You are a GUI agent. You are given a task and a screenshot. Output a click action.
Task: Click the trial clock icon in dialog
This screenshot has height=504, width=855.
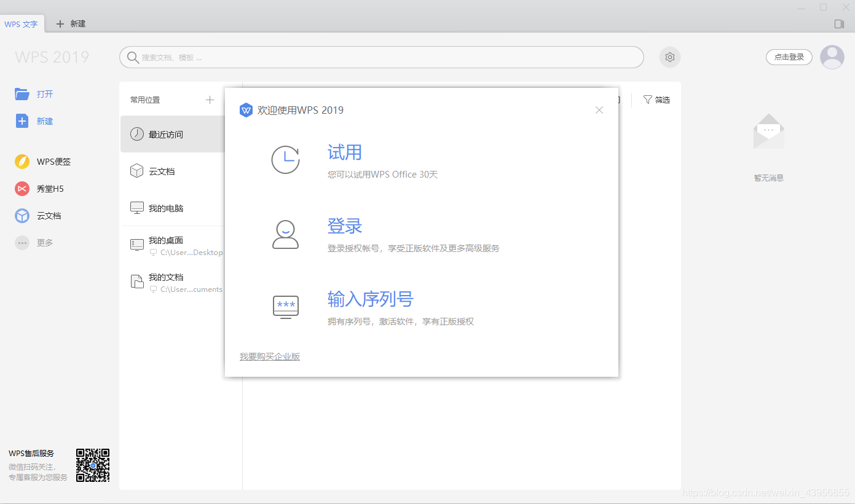[x=286, y=160]
